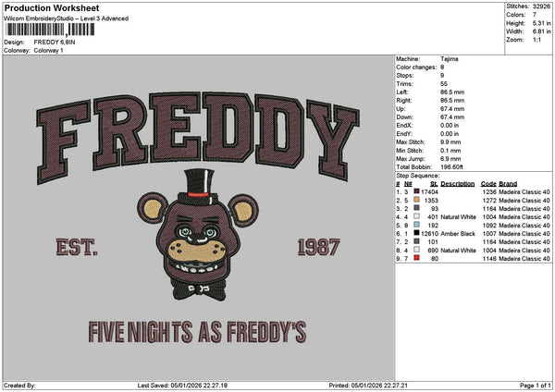The width and height of the screenshot is (555, 392).
Task: Click the Freddy bear head in the design preview
Action: [198, 235]
